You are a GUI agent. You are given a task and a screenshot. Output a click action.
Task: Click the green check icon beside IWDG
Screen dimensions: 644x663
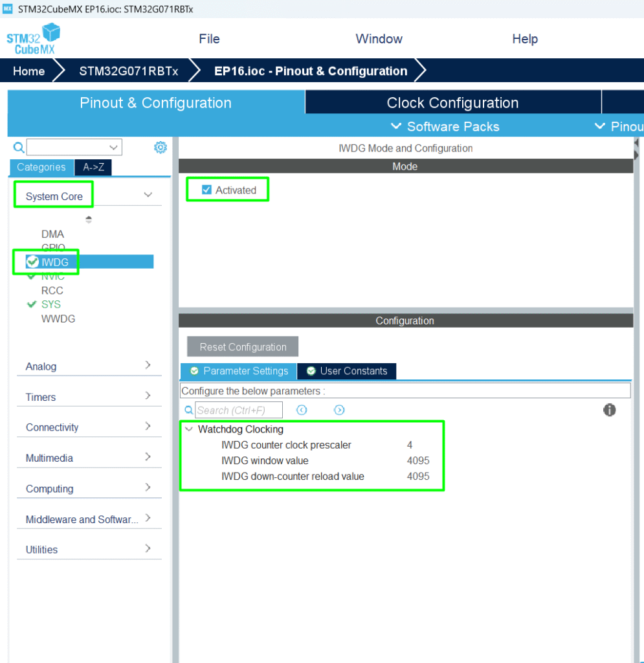[x=32, y=262]
